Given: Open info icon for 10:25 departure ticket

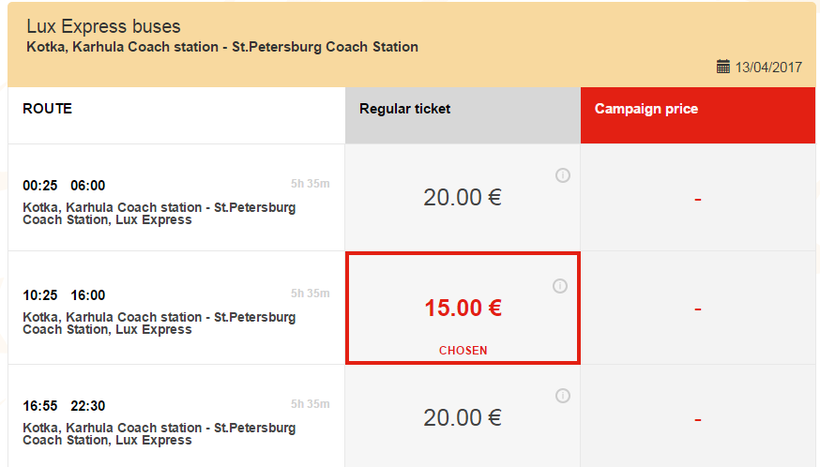Looking at the screenshot, I should 560,286.
